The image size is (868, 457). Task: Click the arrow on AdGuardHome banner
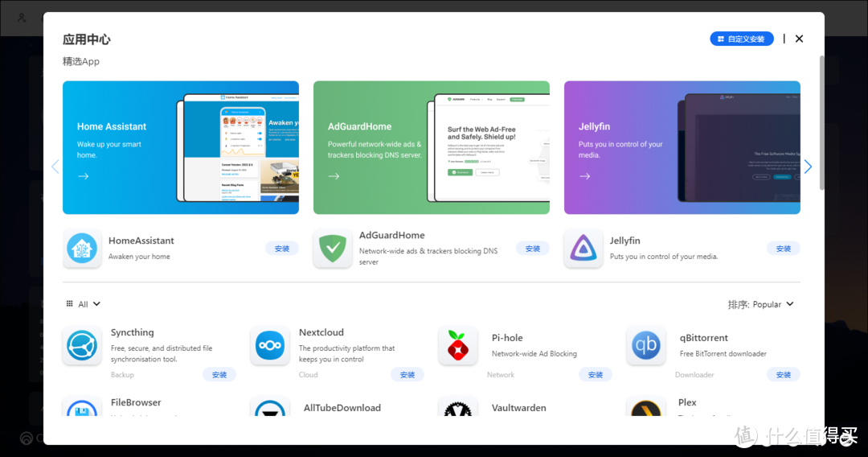(x=334, y=176)
